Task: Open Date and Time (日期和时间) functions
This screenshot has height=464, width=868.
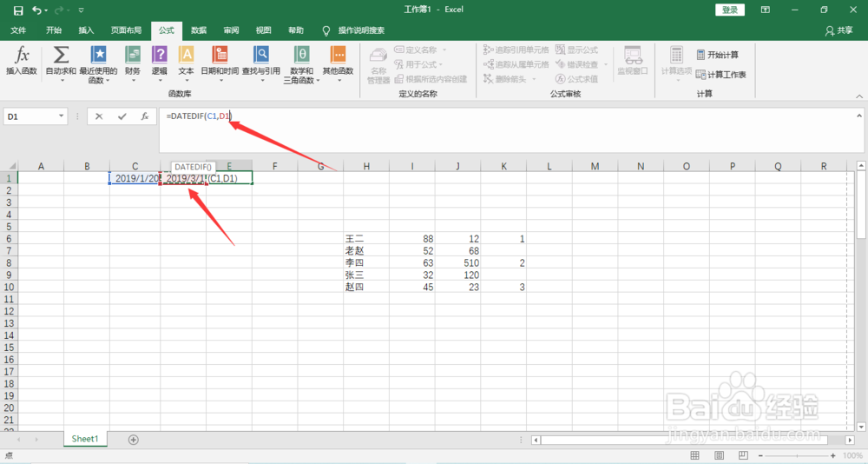Action: (x=220, y=63)
